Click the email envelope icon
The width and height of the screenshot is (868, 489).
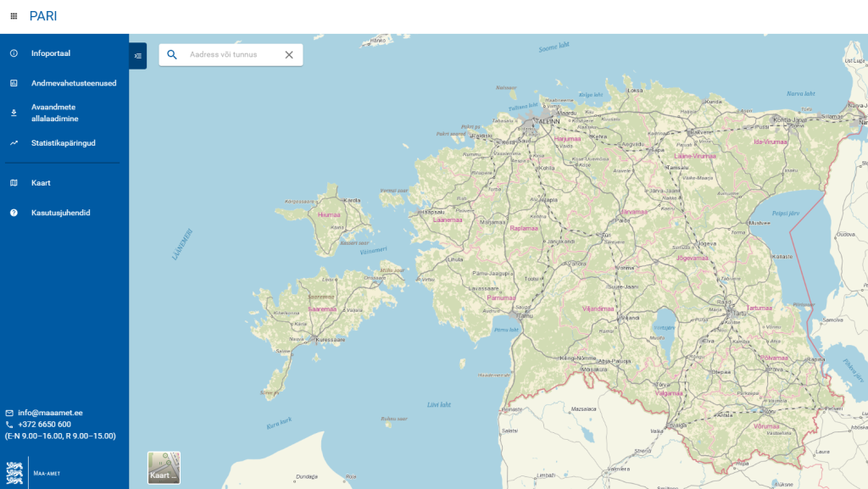tap(9, 413)
